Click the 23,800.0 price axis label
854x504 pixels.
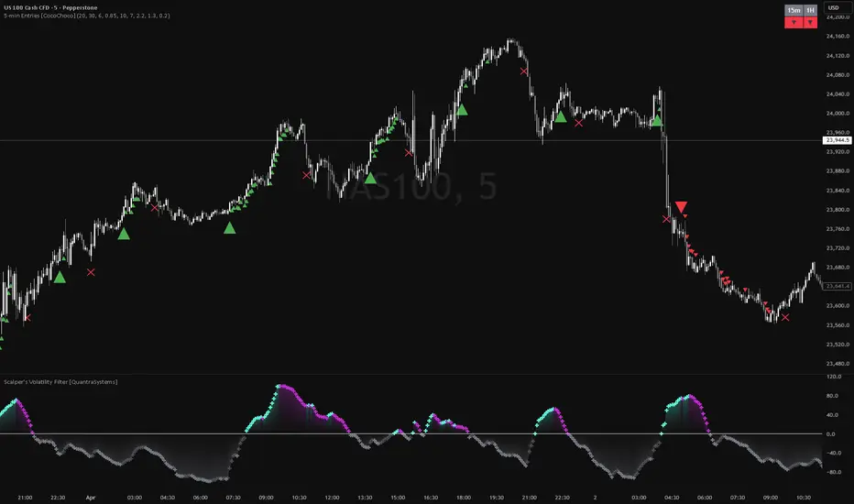838,210
